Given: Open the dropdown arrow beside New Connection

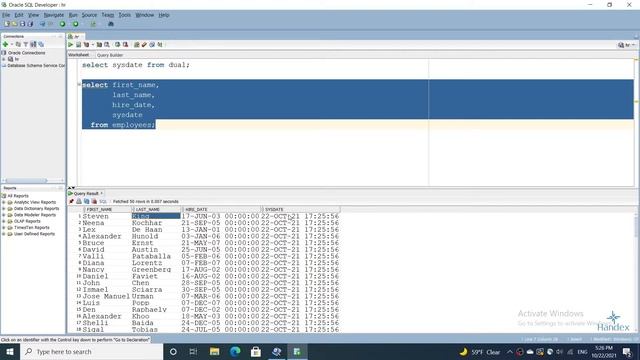Looking at the screenshot, I should [12, 44].
